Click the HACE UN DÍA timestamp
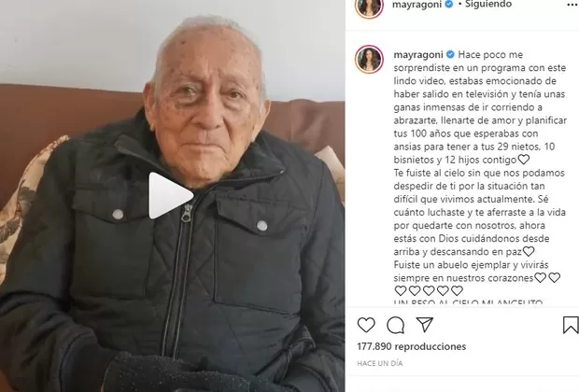The height and width of the screenshot is (392, 579). click(379, 364)
